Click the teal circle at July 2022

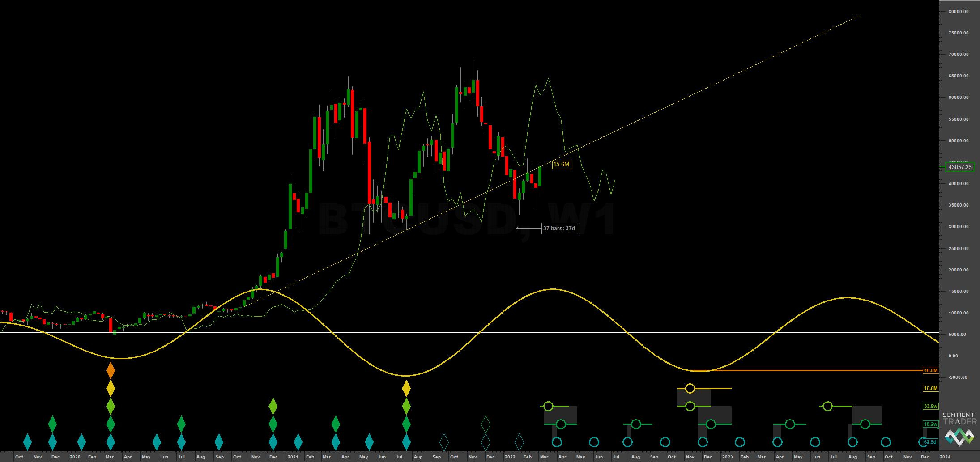(627, 442)
